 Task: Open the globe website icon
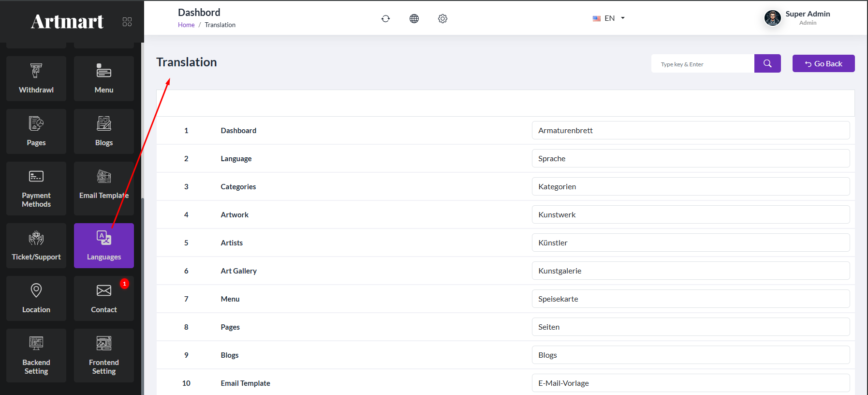click(414, 18)
